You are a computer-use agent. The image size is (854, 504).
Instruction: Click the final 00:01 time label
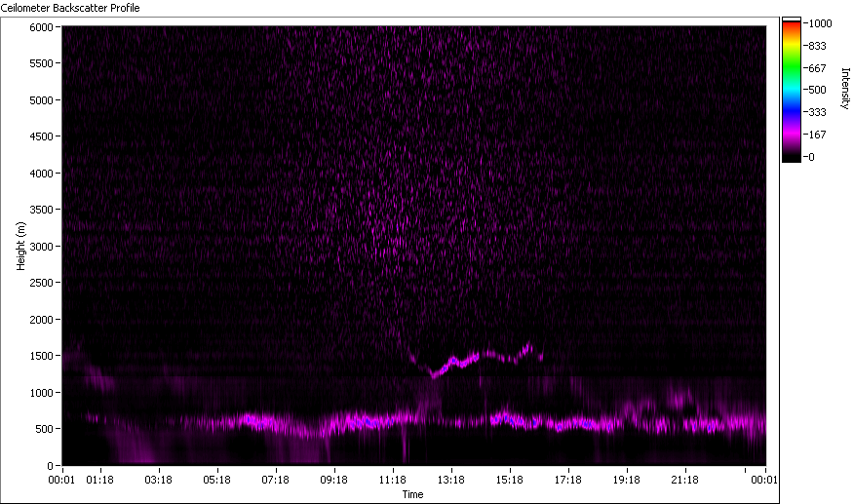click(x=764, y=480)
